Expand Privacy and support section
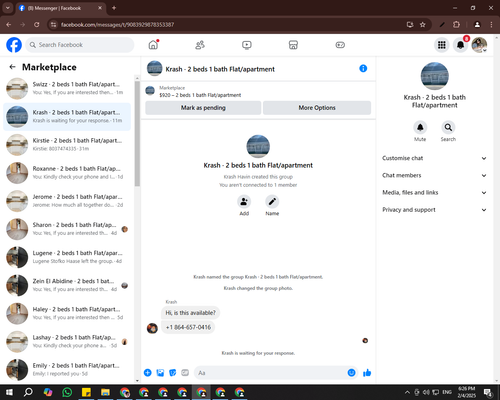 [434, 210]
